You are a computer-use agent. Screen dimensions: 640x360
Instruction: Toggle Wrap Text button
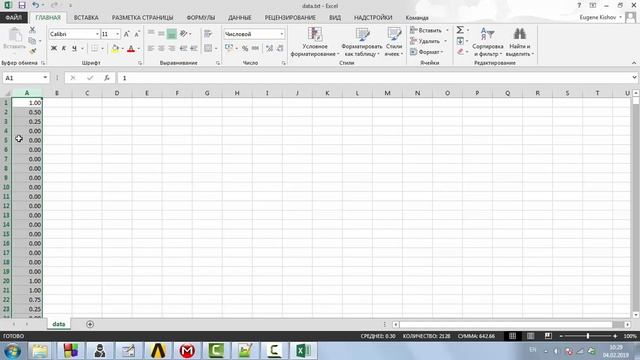(208, 33)
